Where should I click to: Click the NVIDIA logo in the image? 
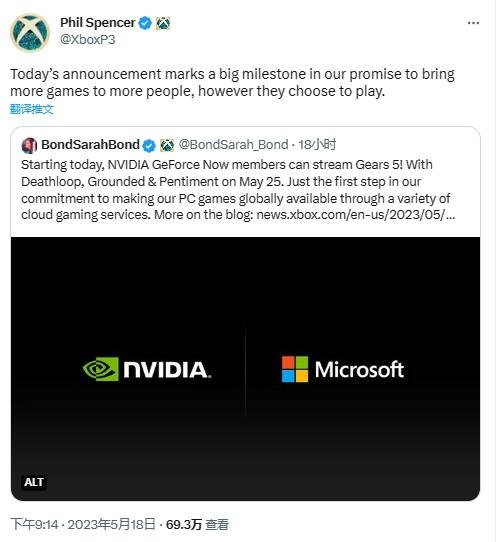(x=147, y=369)
